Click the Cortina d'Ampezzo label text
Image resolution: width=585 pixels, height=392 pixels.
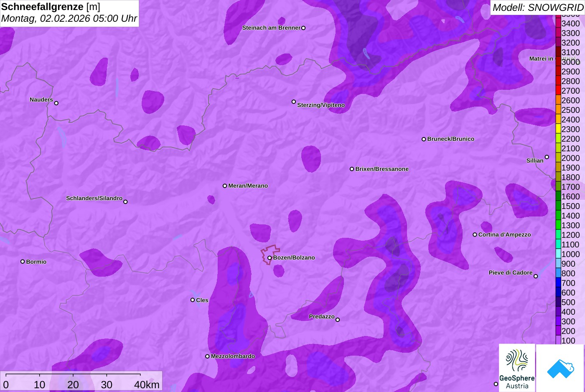tap(505, 235)
